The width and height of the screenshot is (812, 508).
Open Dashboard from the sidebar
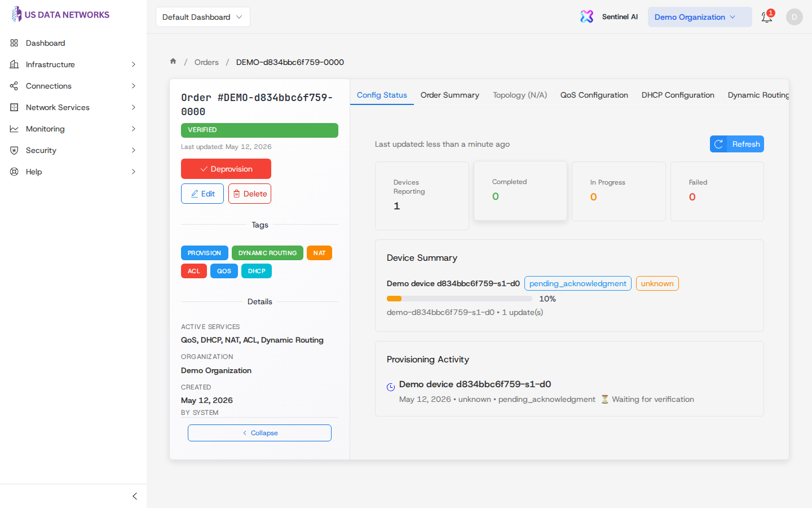(x=45, y=43)
